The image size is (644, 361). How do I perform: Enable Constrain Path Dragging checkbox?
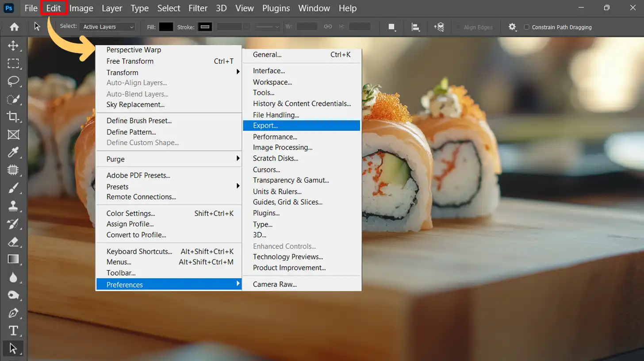[526, 27]
